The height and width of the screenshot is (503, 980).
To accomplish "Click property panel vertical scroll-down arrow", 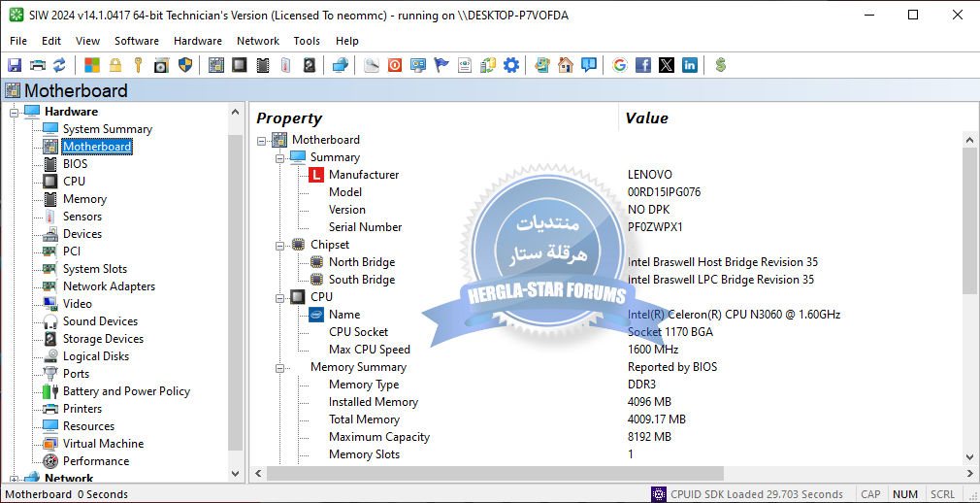I will [969, 458].
